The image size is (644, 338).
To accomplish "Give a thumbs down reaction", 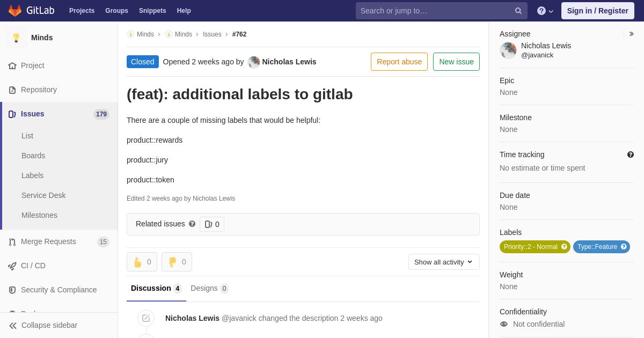I will [177, 262].
